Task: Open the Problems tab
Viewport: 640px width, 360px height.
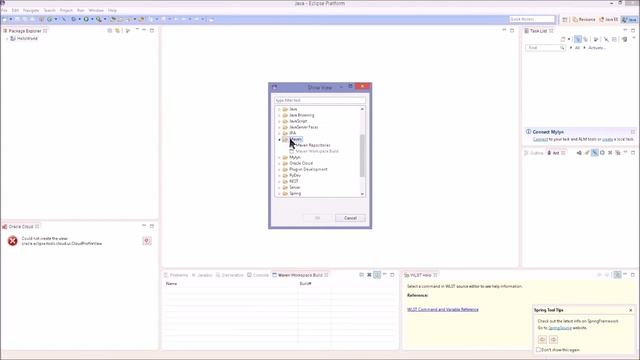Action: coord(176,275)
